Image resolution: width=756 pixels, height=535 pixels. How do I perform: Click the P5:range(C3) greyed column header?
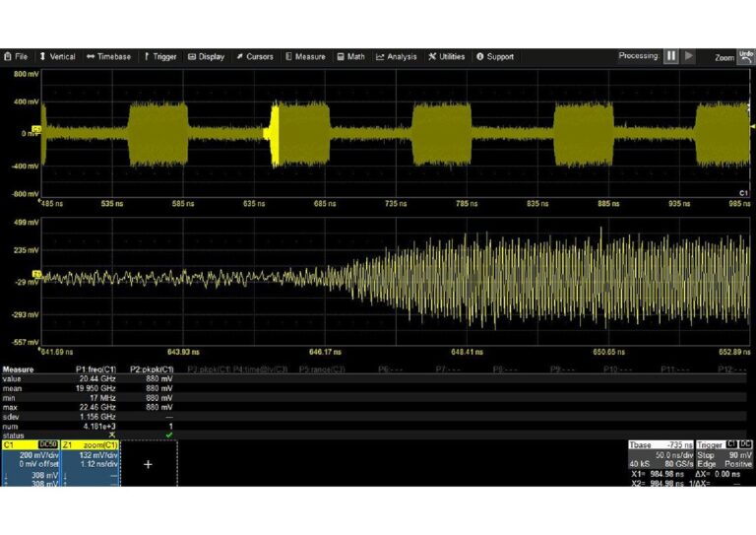point(322,369)
